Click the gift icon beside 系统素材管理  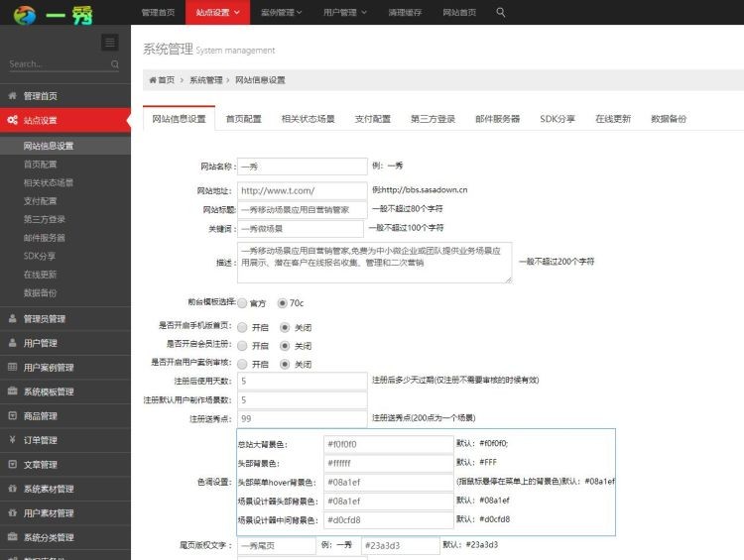click(x=12, y=489)
